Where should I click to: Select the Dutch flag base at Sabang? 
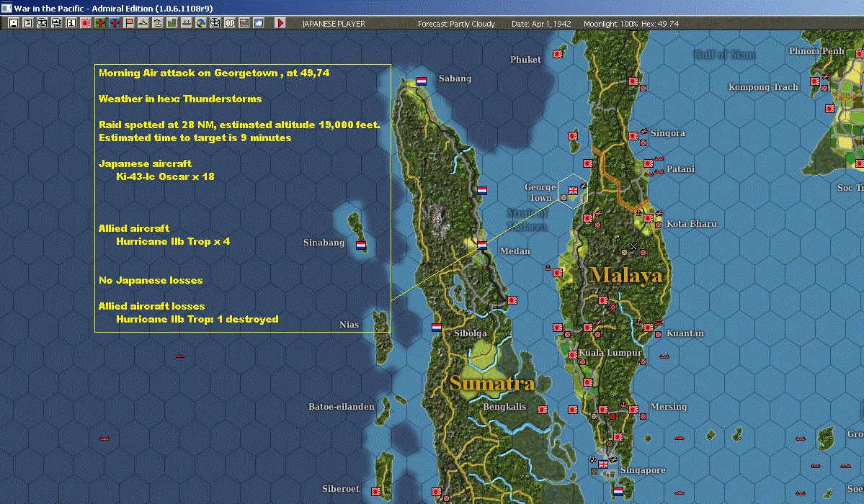click(422, 81)
